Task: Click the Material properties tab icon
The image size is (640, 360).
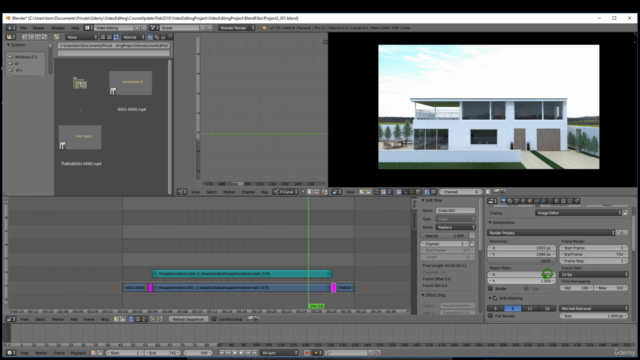Action: [x=557, y=201]
